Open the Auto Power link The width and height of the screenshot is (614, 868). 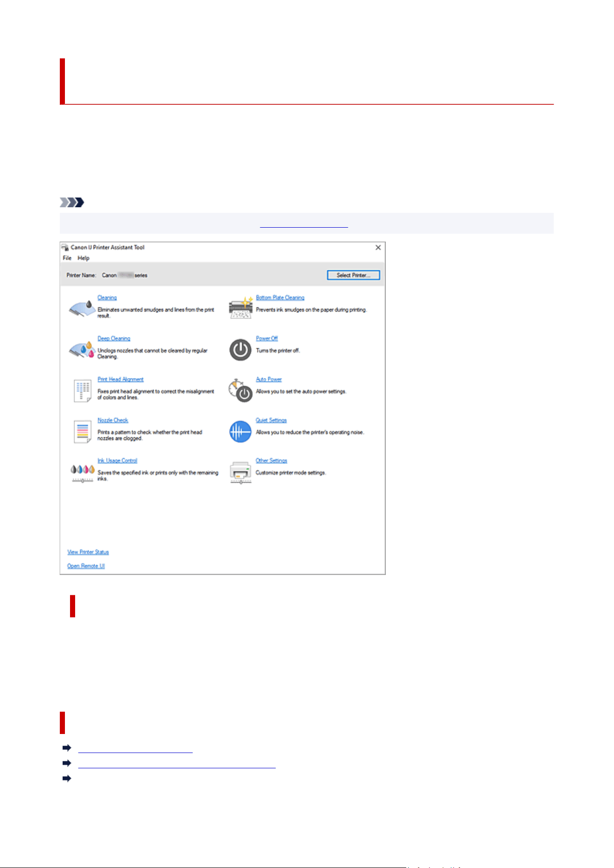(x=269, y=379)
